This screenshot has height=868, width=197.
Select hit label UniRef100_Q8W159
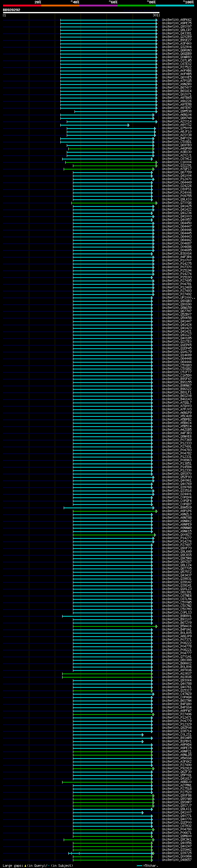pos(177,308)
